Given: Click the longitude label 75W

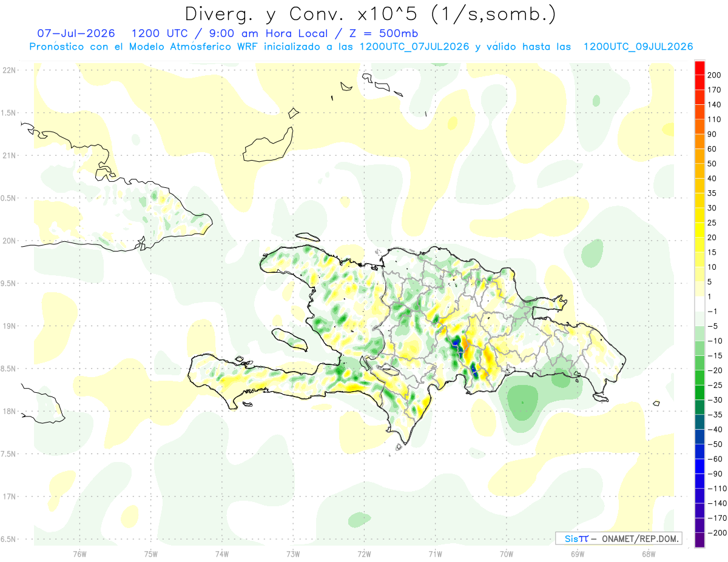Looking at the screenshot, I should [x=151, y=554].
